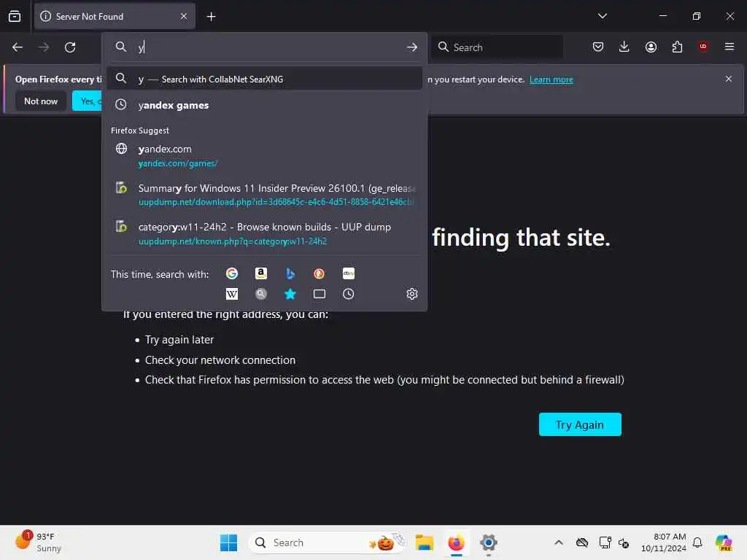Open uBlock Origin extension icon
This screenshot has width=747, height=560.
tap(703, 47)
